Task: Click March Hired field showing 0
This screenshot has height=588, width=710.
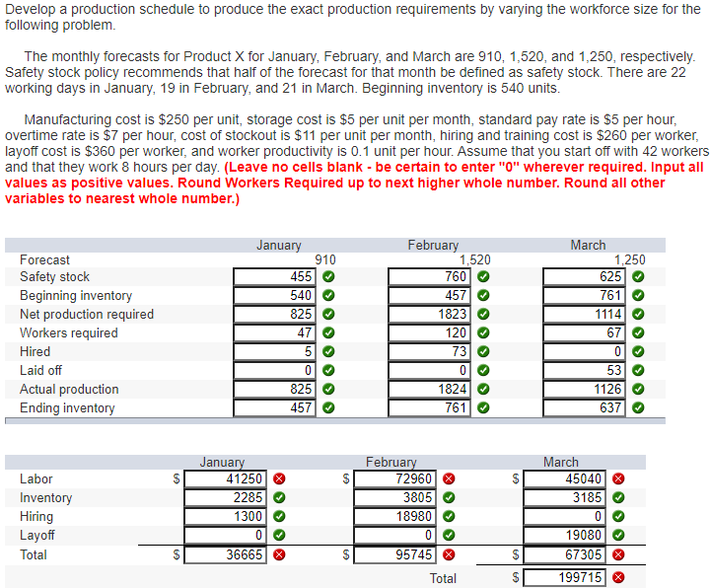Action: click(x=584, y=351)
